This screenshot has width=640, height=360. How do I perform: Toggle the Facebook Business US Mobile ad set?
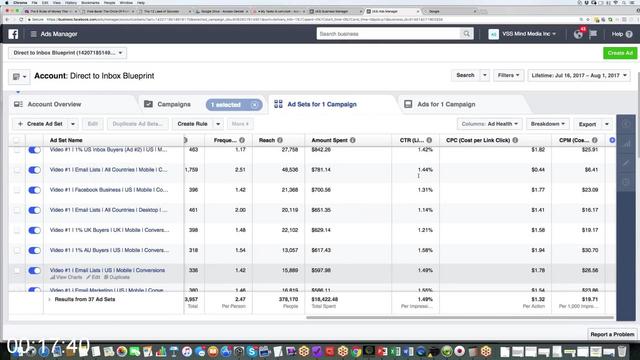click(x=34, y=190)
